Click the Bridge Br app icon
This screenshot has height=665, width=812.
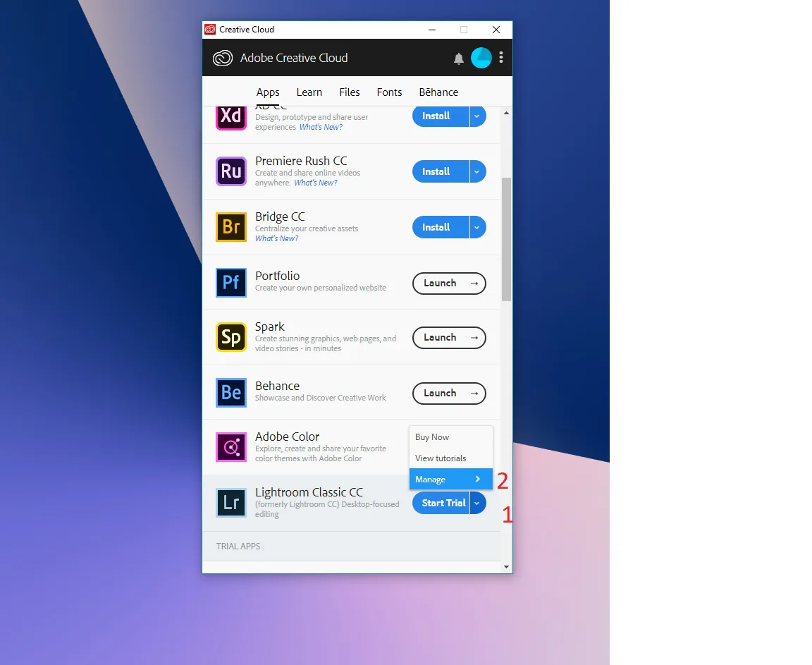231,227
